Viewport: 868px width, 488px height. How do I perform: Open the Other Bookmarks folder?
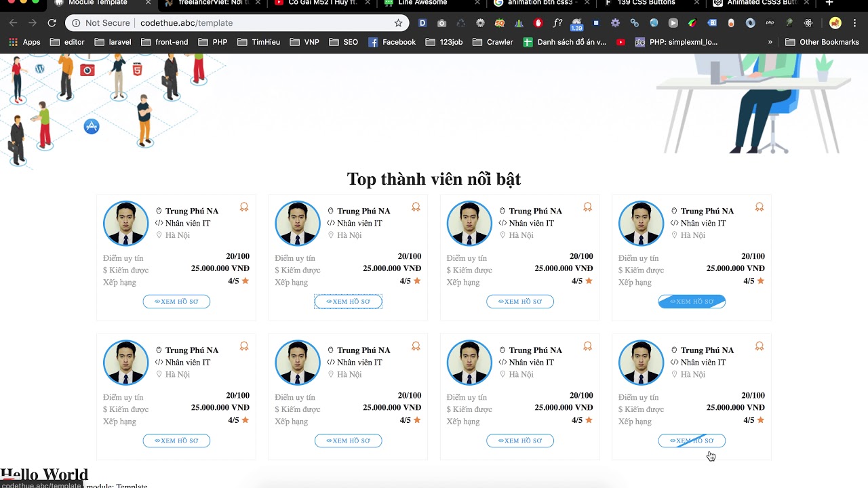(x=822, y=42)
